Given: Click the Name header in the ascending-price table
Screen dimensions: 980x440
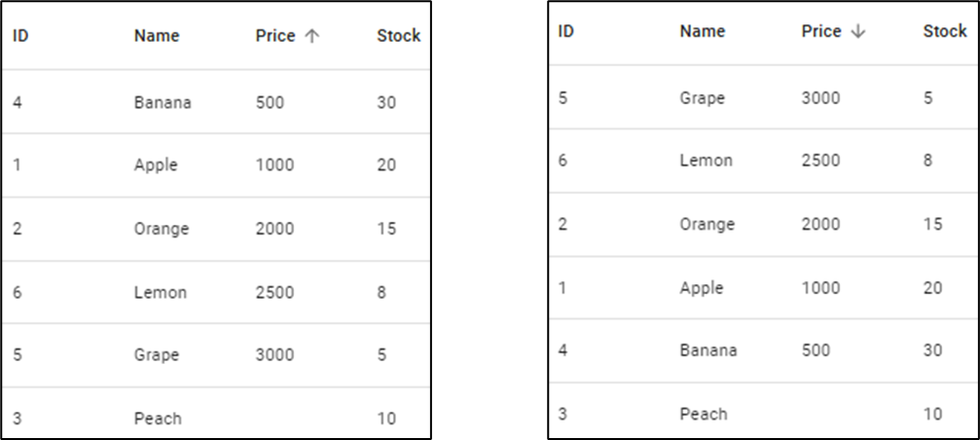Looking at the screenshot, I should coord(157,36).
